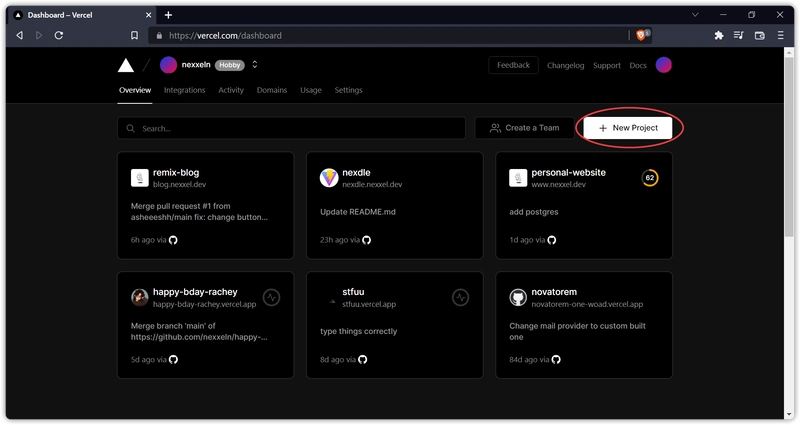This screenshot has height=425, width=800.
Task: Switch to the Integrations tab
Action: click(x=184, y=90)
